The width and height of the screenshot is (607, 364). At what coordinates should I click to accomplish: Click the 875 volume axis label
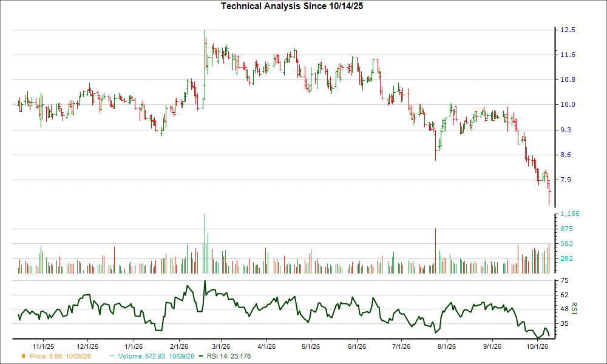(566, 229)
